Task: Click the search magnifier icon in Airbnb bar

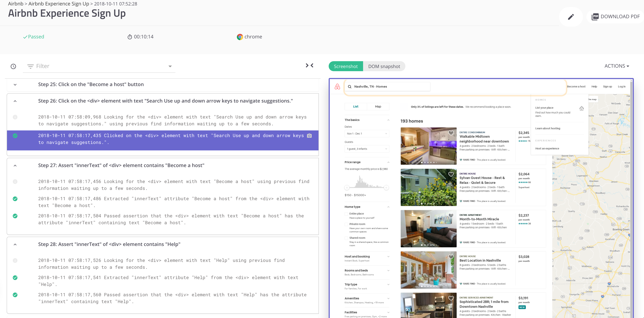Action: tap(350, 87)
